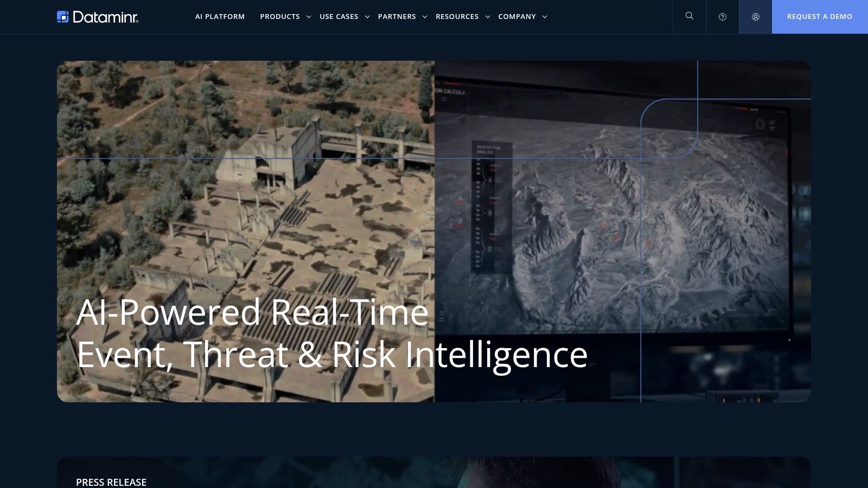The image size is (868, 488).
Task: Click the Request a Demo button
Action: pos(820,17)
